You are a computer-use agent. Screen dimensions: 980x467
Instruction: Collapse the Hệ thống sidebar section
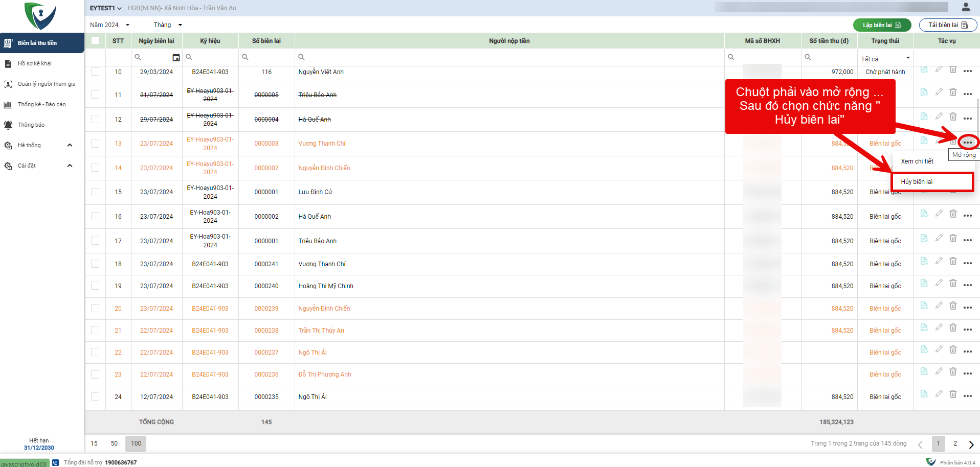(70, 145)
